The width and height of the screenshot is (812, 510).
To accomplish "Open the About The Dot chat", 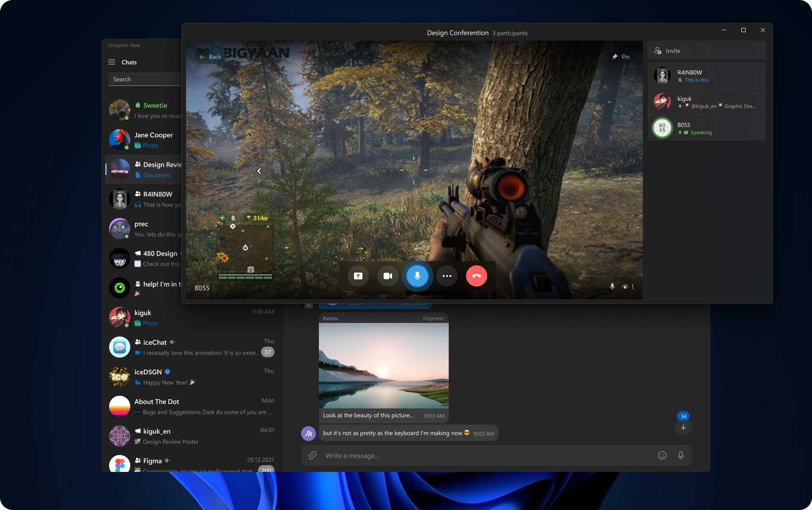I will click(192, 406).
